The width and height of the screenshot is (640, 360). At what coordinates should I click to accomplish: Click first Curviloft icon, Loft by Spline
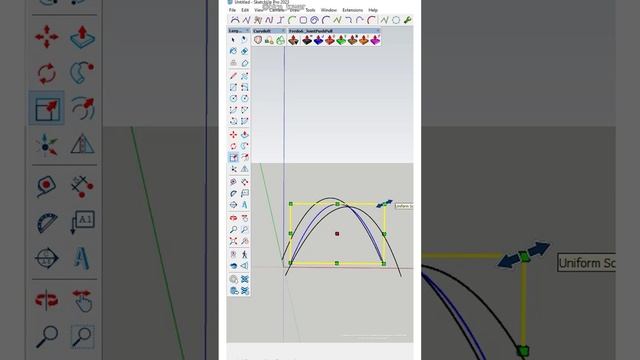point(258,40)
